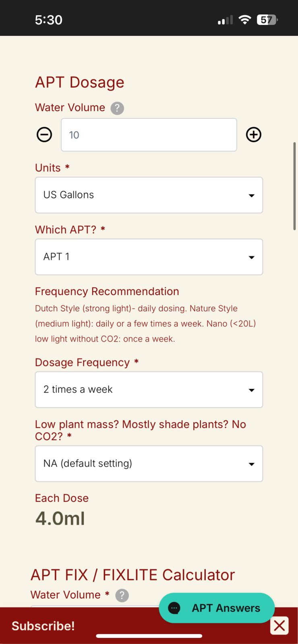Click the page scrollbar on right edge
The width and height of the screenshot is (298, 644).
(295, 186)
